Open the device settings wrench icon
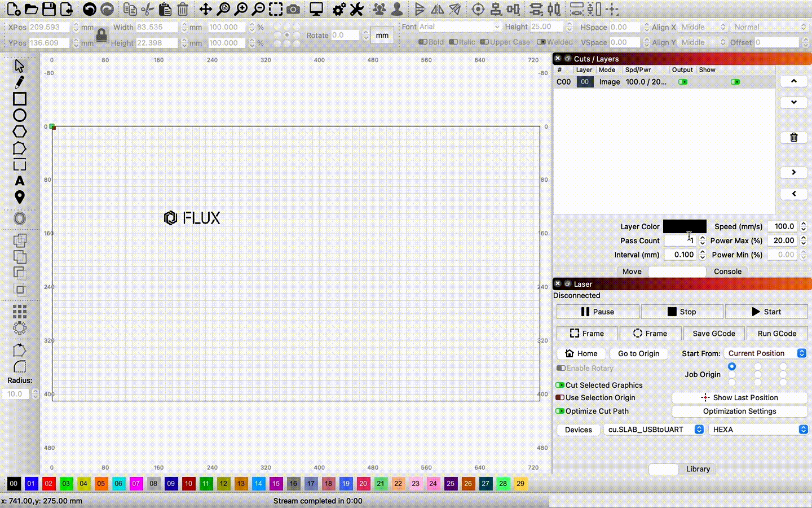The width and height of the screenshot is (812, 508). [x=357, y=9]
